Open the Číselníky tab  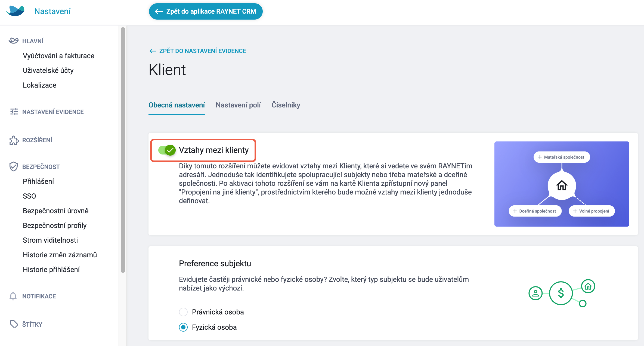286,105
